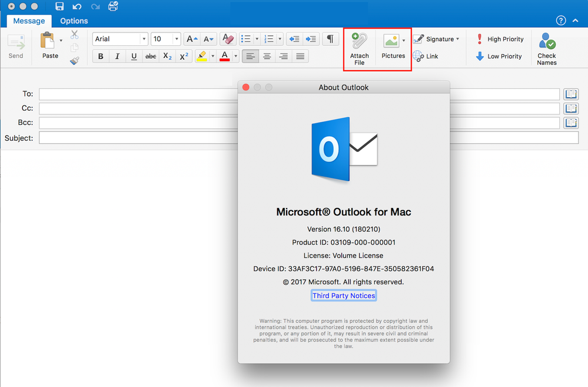Open help with question mark icon
This screenshot has height=387, width=588.
(560, 20)
